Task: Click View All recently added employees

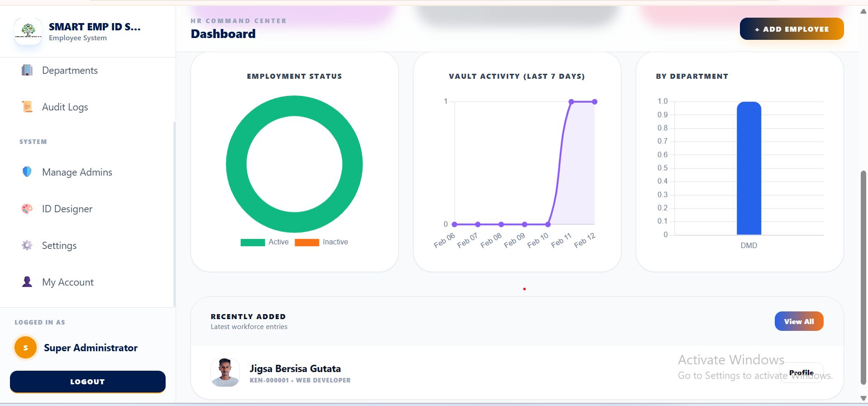Action: pos(799,321)
